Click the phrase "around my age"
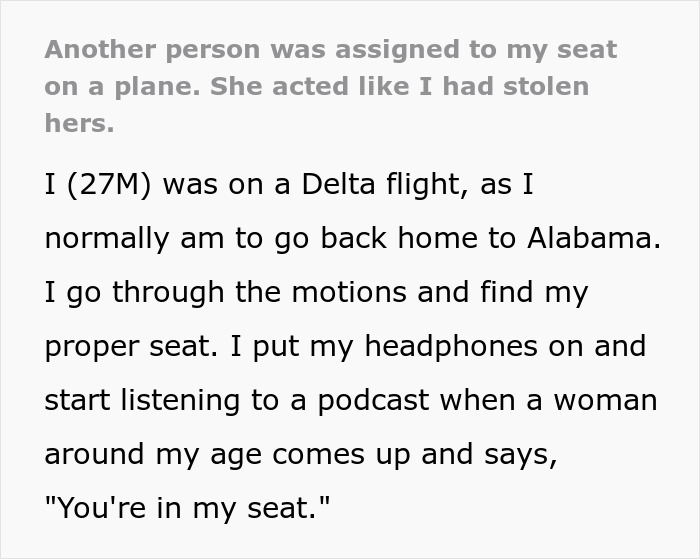 coord(165,455)
